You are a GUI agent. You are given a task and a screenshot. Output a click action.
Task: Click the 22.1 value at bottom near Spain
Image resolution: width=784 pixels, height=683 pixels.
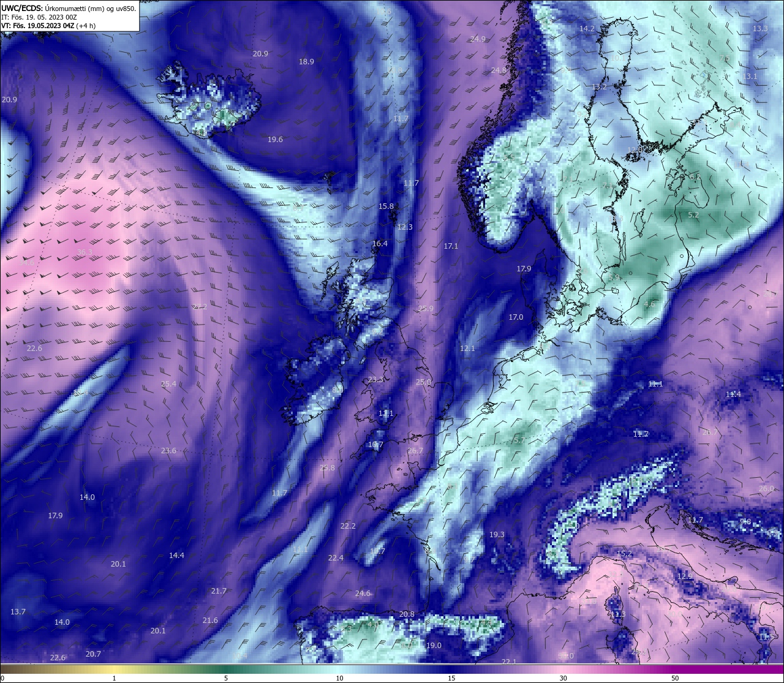(x=509, y=662)
